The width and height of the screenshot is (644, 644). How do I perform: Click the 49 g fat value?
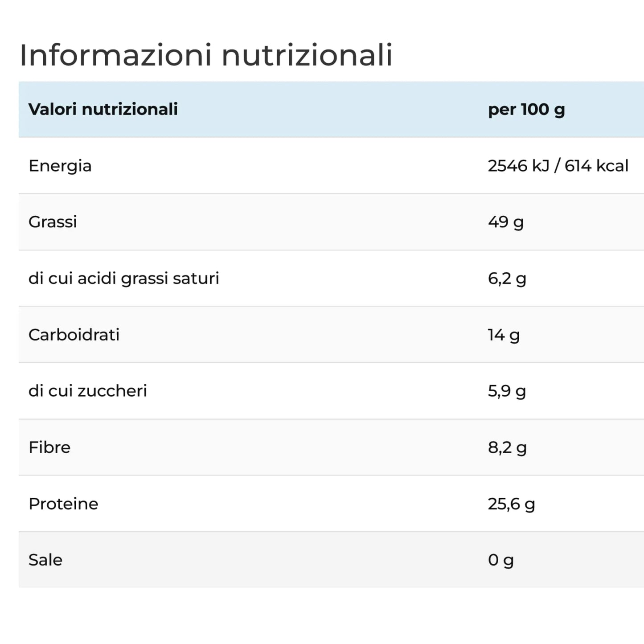[x=505, y=222]
